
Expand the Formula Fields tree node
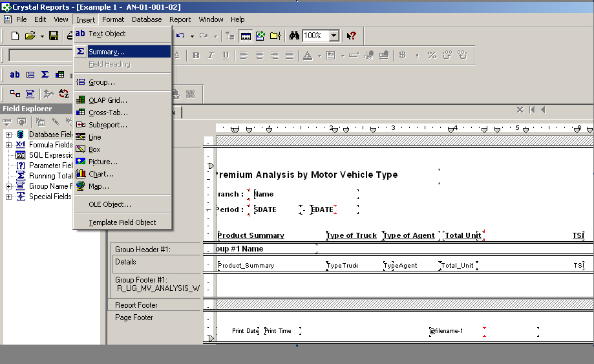click(x=8, y=145)
